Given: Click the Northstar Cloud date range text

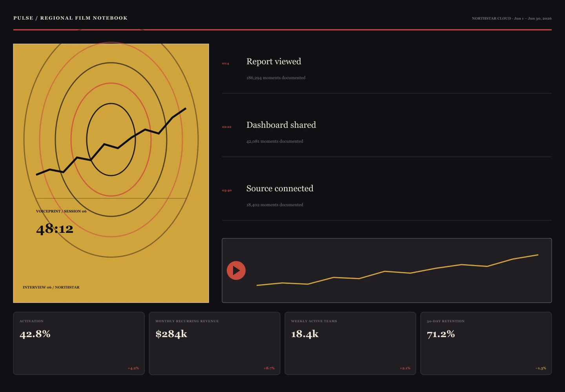Looking at the screenshot, I should pyautogui.click(x=512, y=18).
